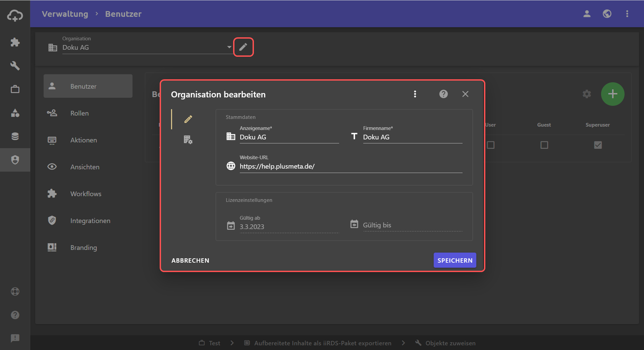Open the Gültig bis date picker
Image resolution: width=644 pixels, height=350 pixels.
[354, 224]
